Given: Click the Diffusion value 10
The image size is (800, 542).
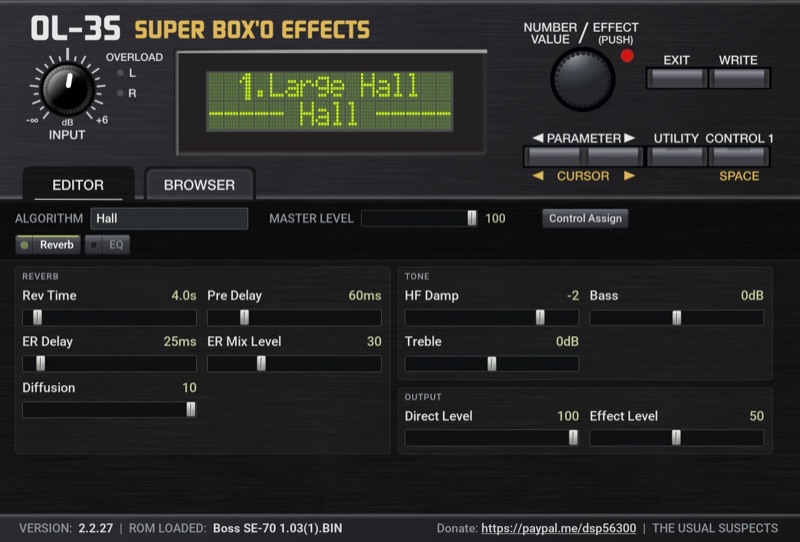Looking at the screenshot, I should [189, 388].
